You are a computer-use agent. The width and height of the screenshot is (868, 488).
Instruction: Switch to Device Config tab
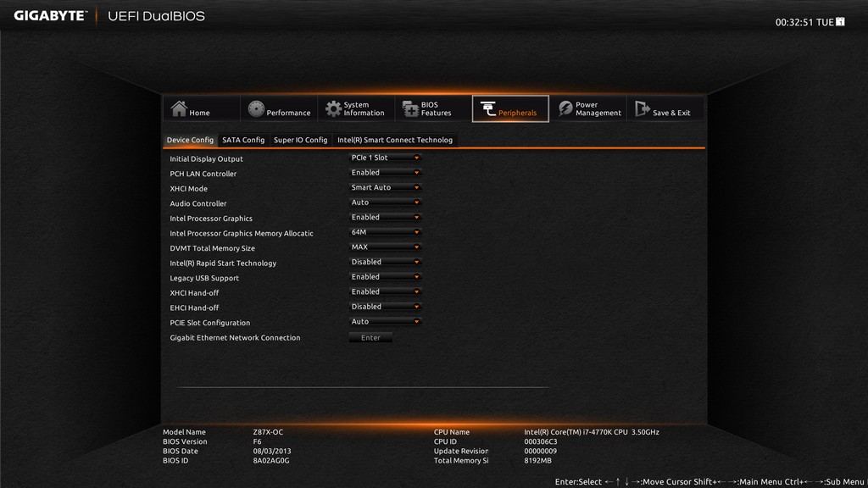[190, 140]
